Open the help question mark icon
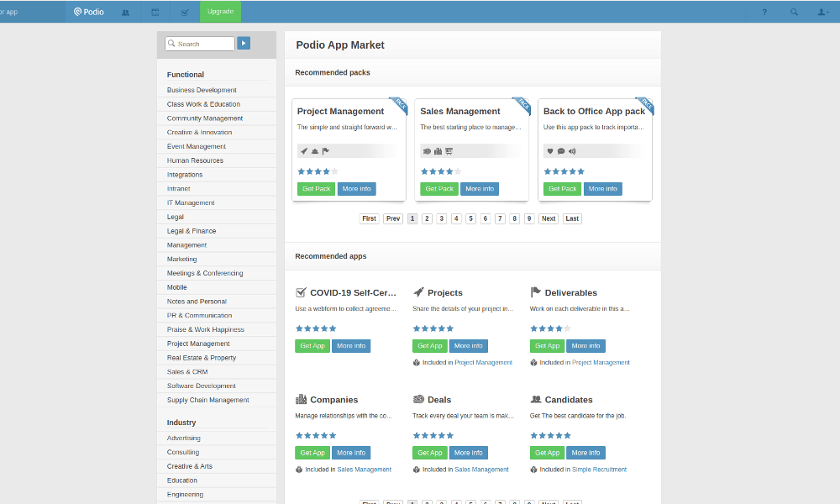 point(764,12)
